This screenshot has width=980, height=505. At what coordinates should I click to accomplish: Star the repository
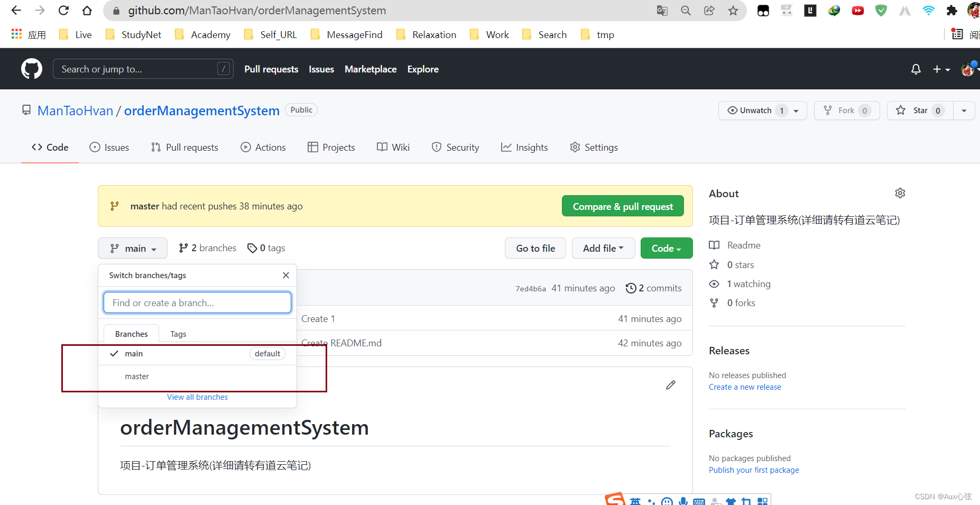919,111
